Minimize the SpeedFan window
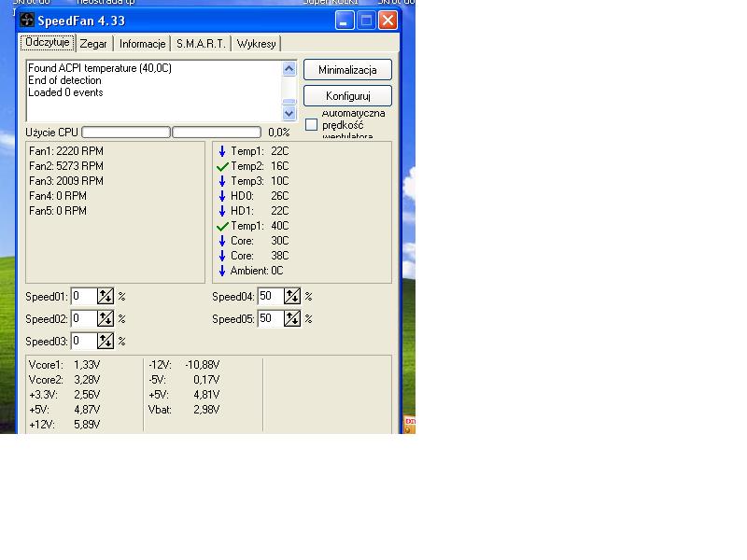This screenshot has width=747, height=560. [344, 21]
